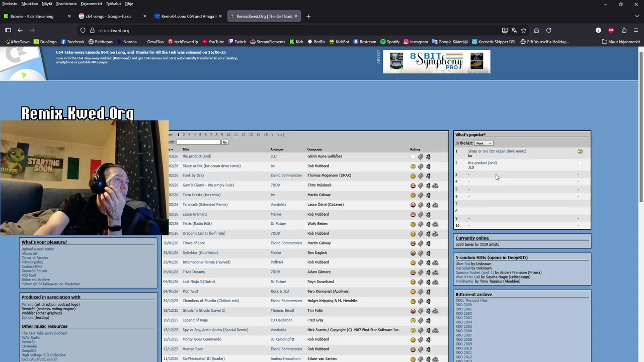The height and width of the screenshot is (362, 644).
Task: Click the chip icon in Funk by Drax row
Action: [421, 176]
